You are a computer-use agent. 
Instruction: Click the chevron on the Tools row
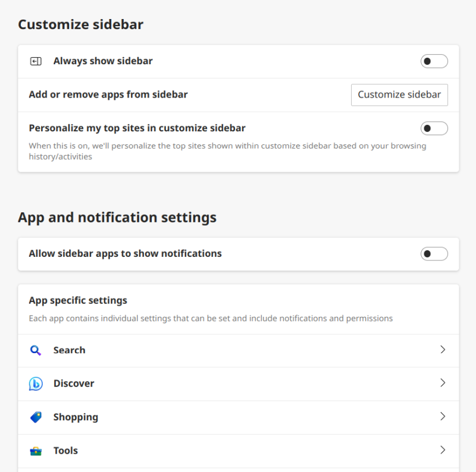(x=443, y=449)
